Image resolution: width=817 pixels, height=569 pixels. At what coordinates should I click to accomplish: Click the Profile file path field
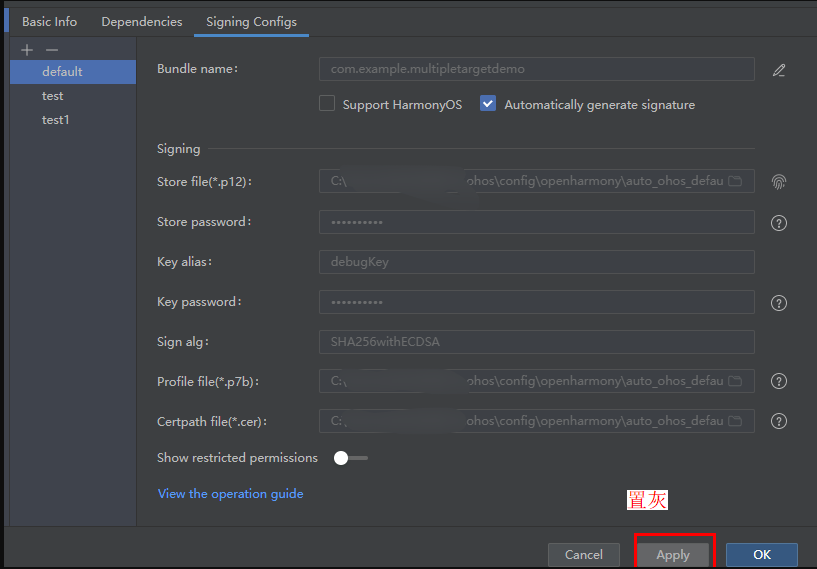[537, 381]
